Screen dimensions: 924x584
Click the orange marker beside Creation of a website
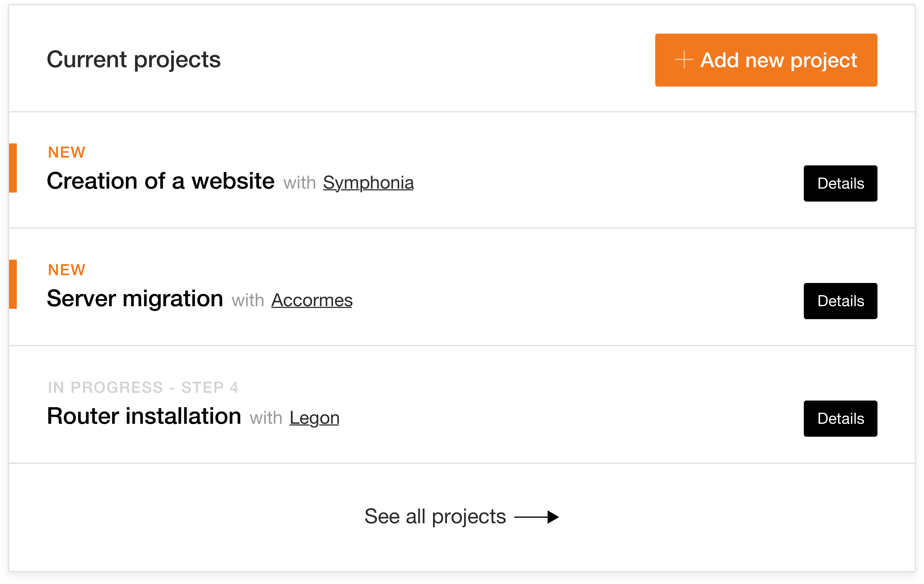coord(13,168)
